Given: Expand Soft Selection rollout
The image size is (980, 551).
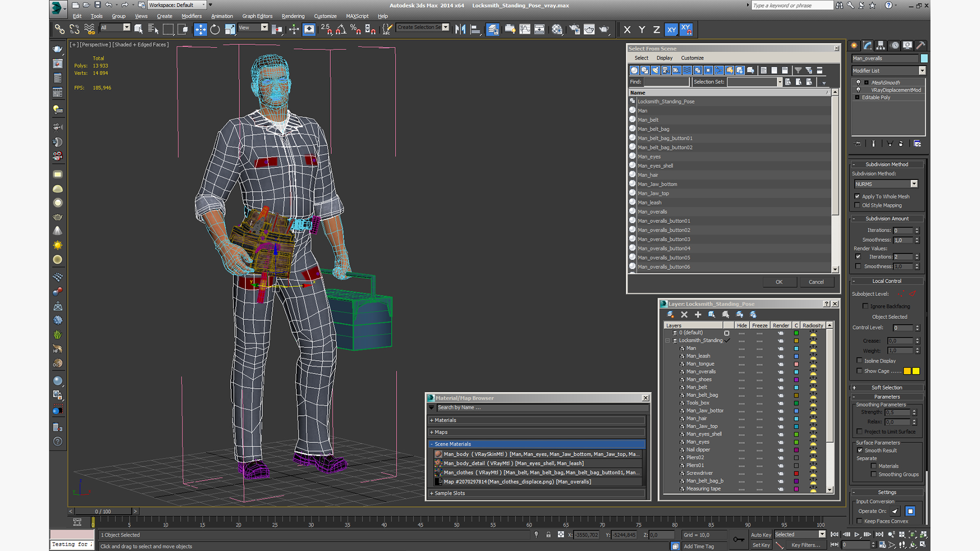Looking at the screenshot, I should tap(886, 388).
